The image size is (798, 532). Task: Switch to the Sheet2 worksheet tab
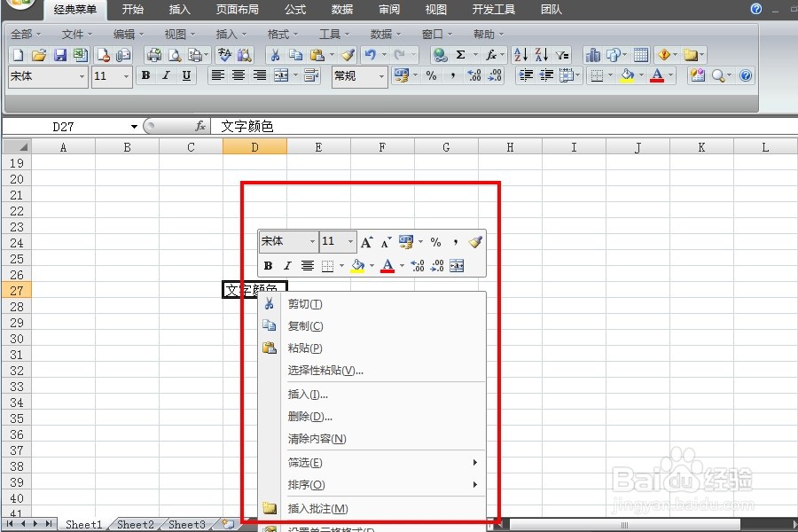(136, 524)
